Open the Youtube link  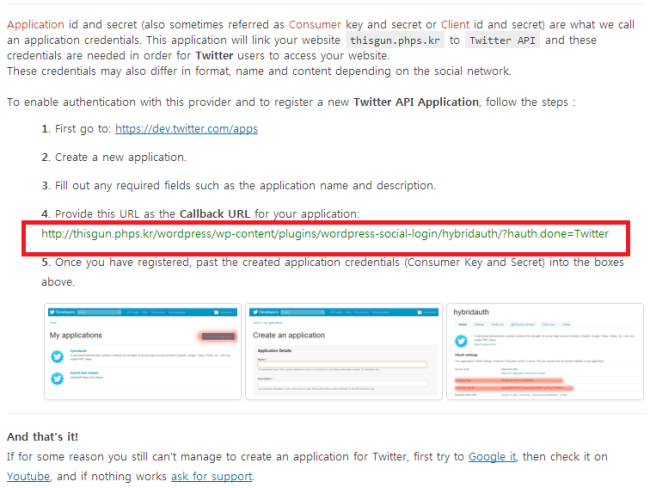(x=28, y=476)
